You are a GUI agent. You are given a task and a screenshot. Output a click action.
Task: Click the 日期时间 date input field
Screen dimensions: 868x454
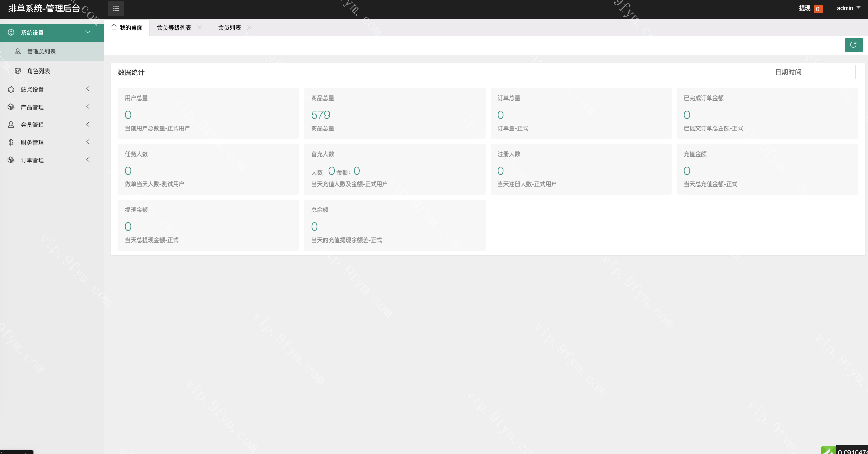pyautogui.click(x=812, y=72)
